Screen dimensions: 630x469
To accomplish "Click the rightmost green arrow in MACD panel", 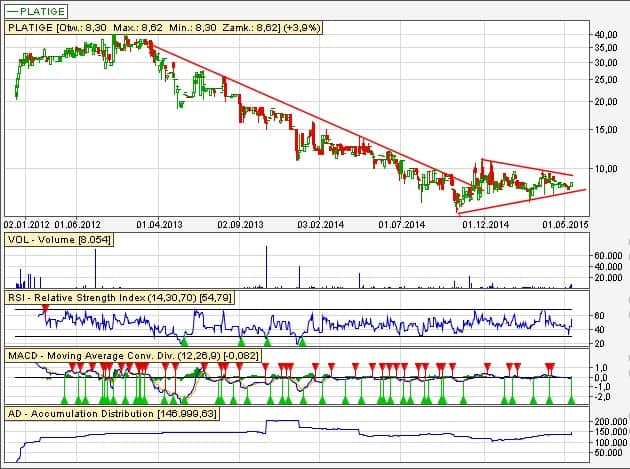I will (572, 399).
